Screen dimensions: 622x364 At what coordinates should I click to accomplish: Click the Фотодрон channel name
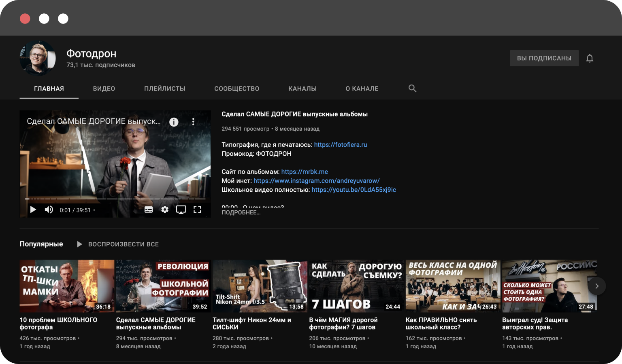[x=92, y=53]
